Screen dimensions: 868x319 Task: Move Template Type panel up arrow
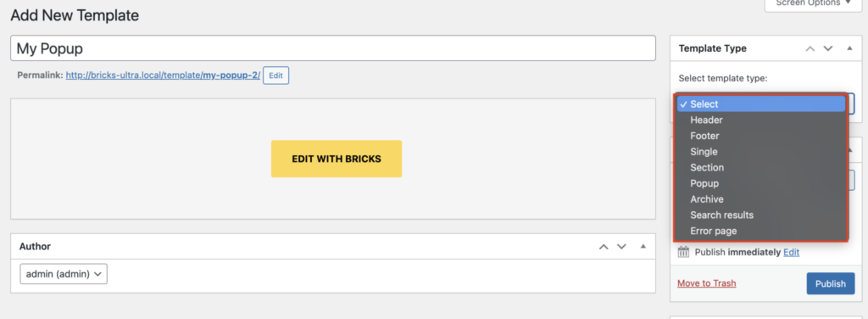810,48
